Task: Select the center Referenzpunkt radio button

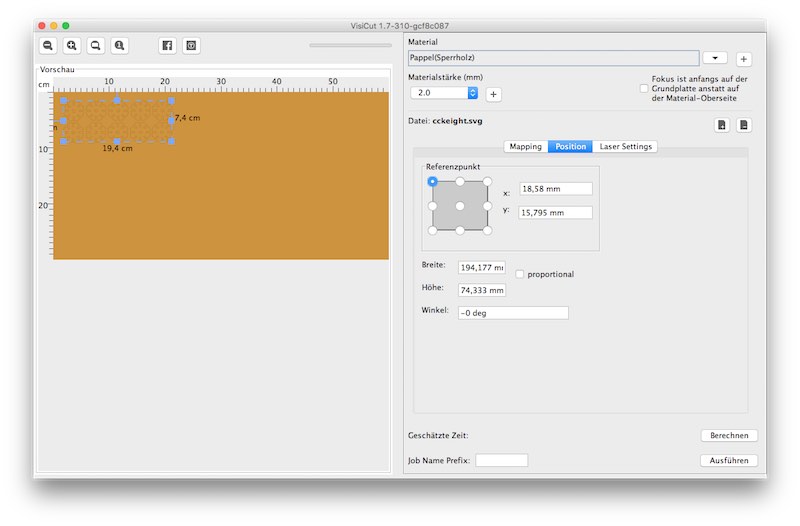Action: (x=460, y=206)
